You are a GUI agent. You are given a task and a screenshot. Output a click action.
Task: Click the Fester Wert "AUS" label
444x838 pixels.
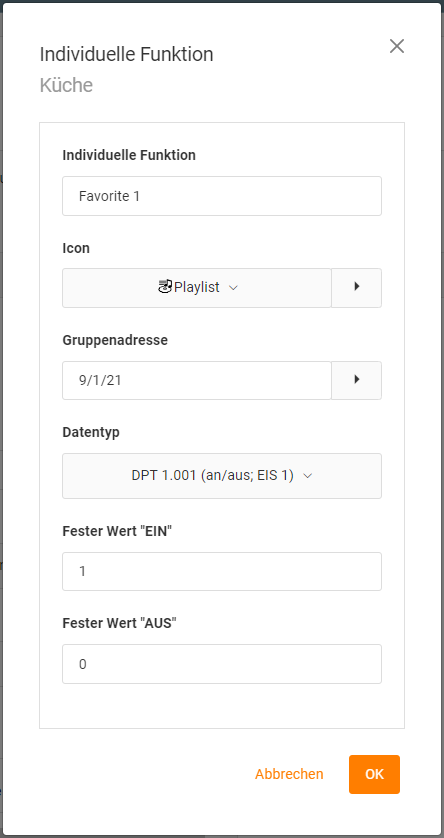tap(119, 623)
